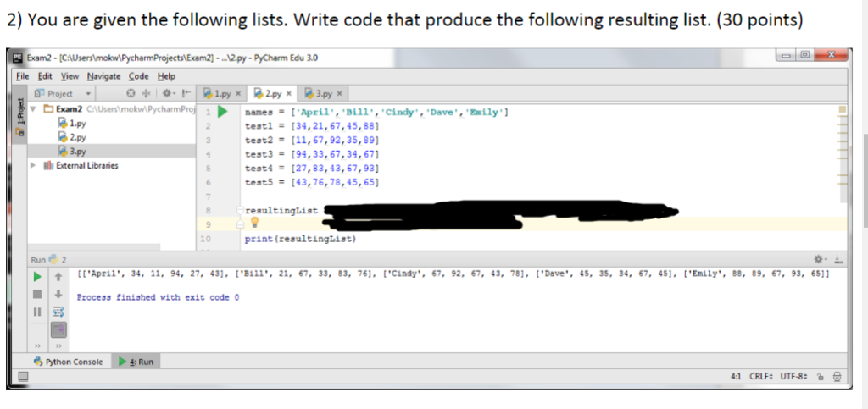Collapse the Exam2 project folder
This screenshot has width=868, height=409.
[34, 108]
